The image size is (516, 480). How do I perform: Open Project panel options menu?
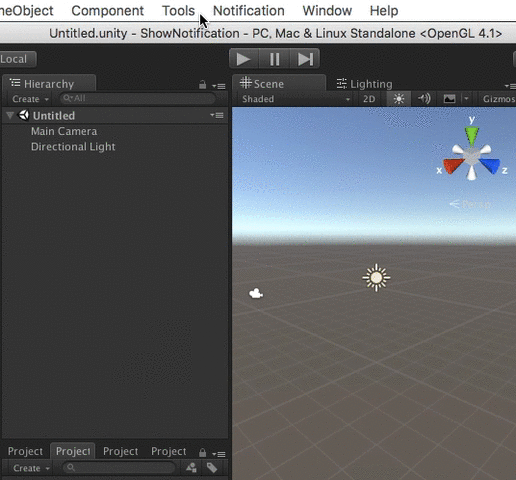pyautogui.click(x=219, y=454)
